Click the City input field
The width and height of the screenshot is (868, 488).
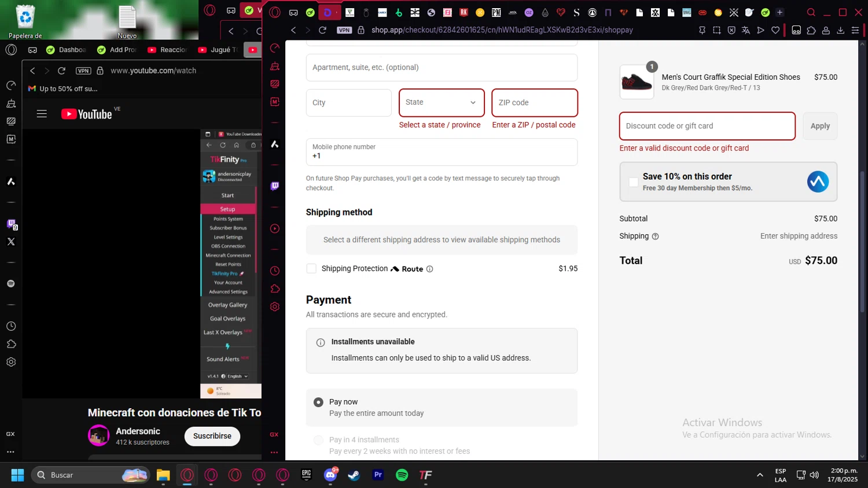(349, 102)
